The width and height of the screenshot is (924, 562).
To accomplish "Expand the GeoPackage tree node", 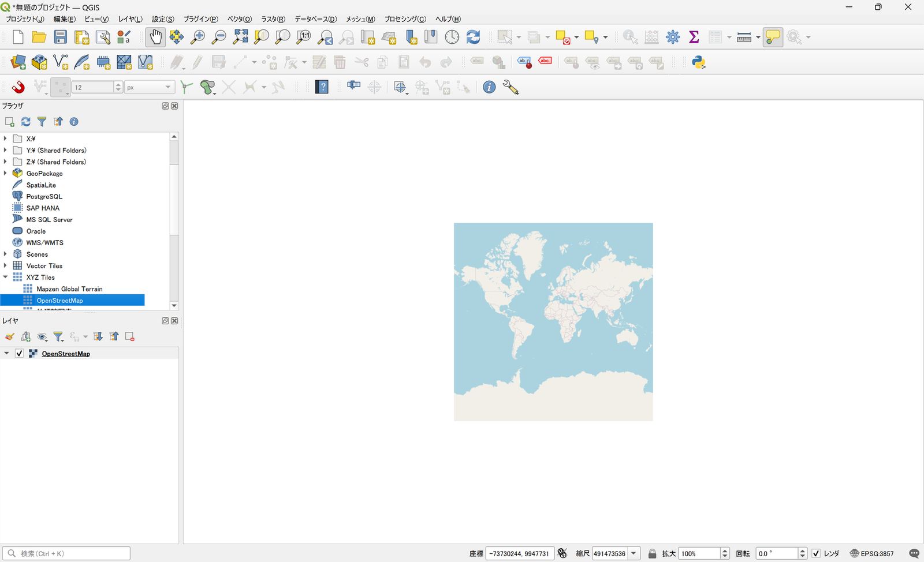I will coord(5,173).
